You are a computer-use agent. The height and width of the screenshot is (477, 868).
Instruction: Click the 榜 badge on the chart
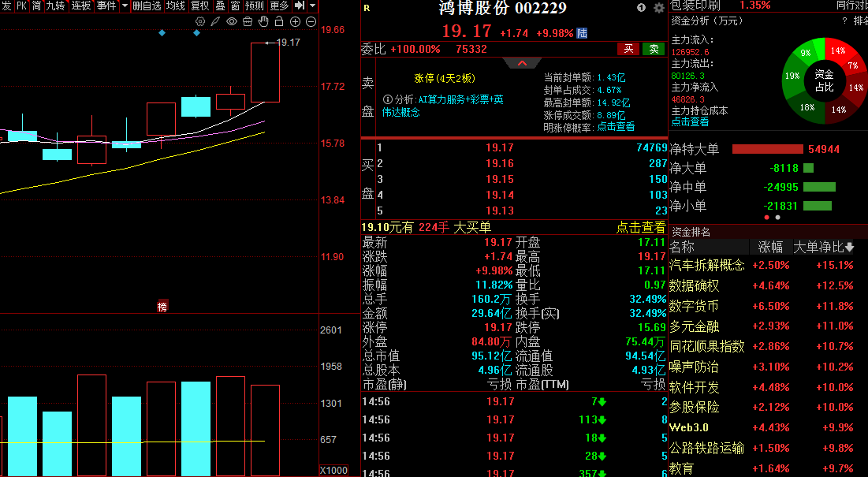(x=162, y=307)
